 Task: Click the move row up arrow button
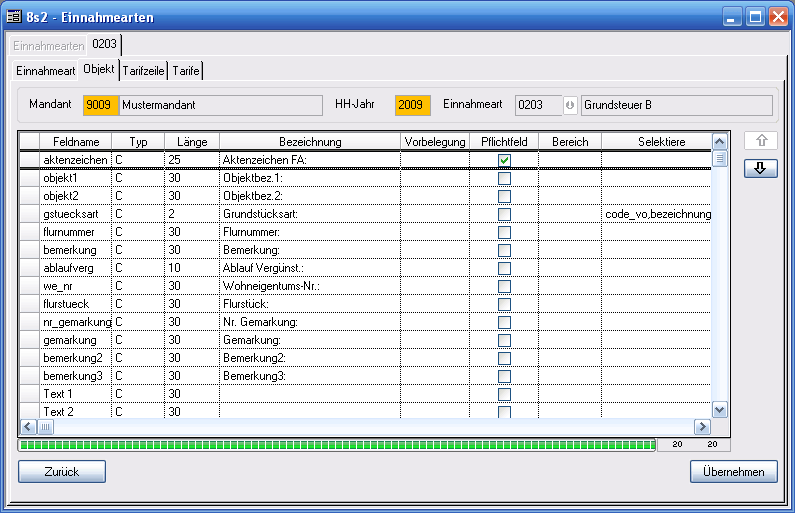tap(760, 141)
